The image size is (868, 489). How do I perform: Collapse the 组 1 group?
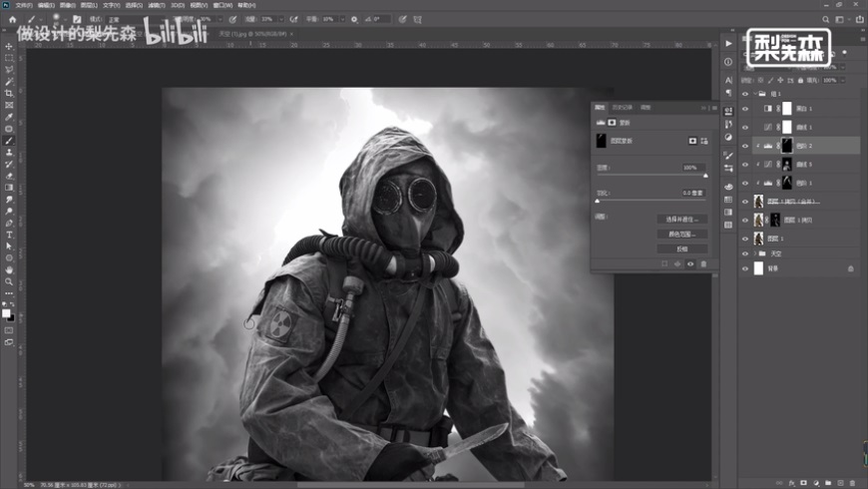pos(754,94)
